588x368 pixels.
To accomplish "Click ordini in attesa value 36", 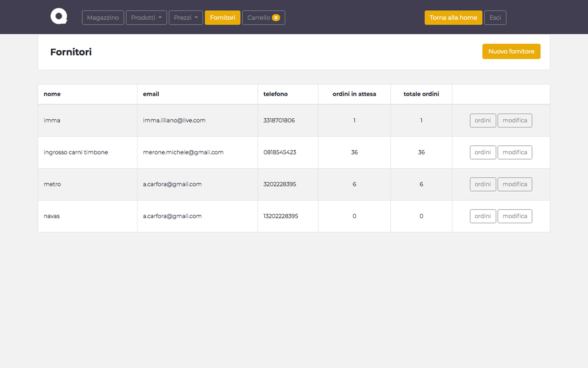I will (354, 152).
